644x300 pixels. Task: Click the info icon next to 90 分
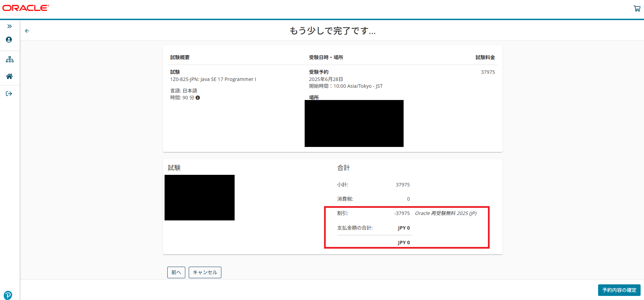pos(198,98)
